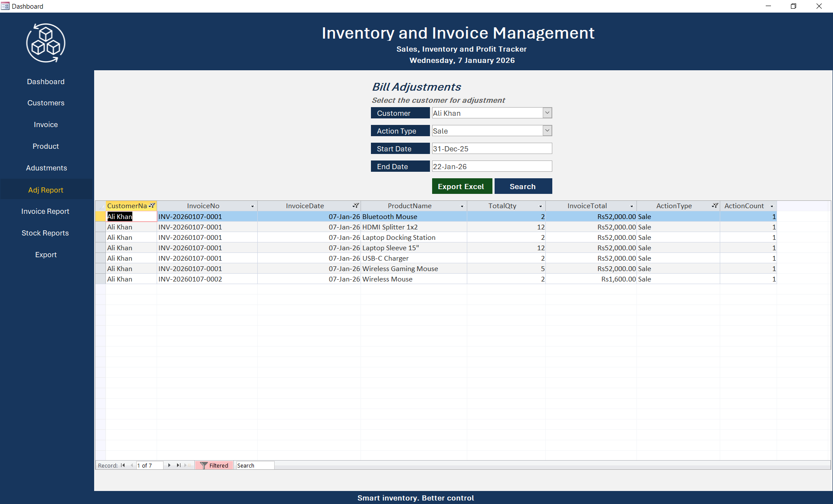Click the current record number box
This screenshot has width=833, height=504.
click(150, 465)
